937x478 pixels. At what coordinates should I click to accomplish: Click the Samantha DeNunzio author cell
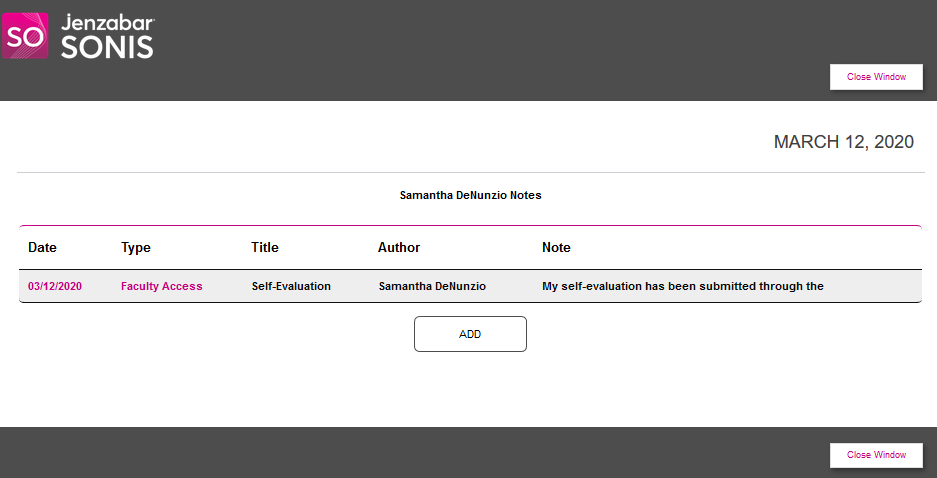click(432, 286)
